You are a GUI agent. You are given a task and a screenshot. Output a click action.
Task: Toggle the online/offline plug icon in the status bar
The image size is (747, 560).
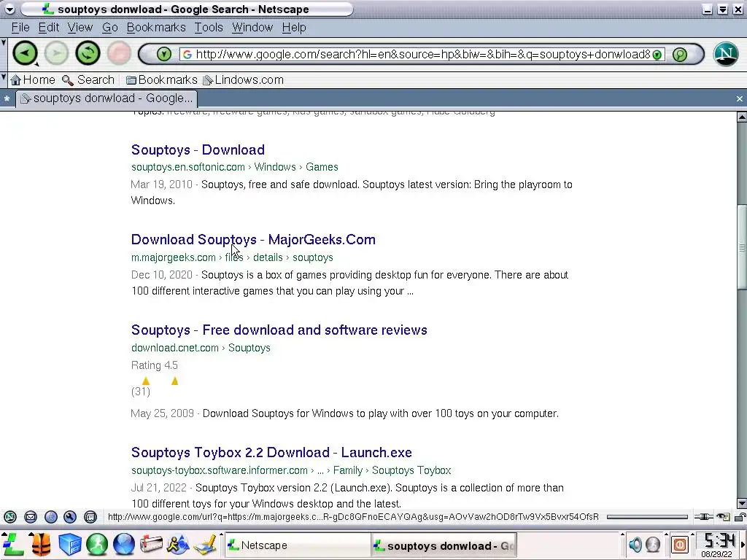pos(704,517)
